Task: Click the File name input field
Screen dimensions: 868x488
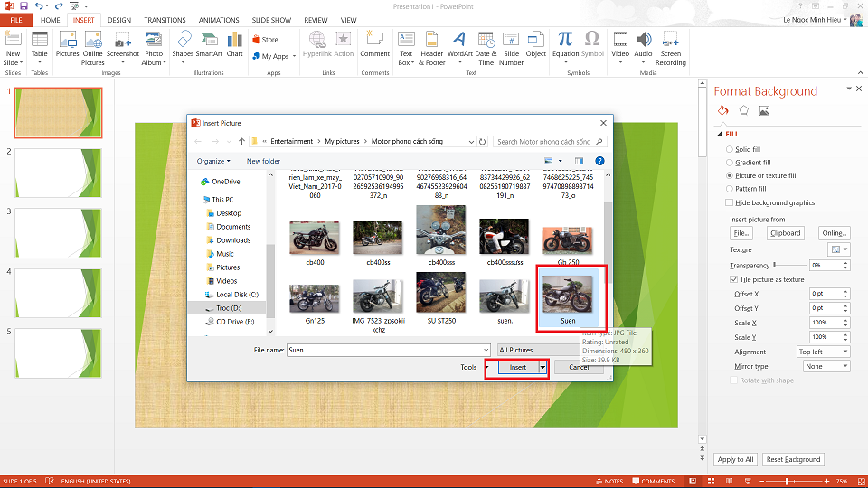Action: pos(384,351)
